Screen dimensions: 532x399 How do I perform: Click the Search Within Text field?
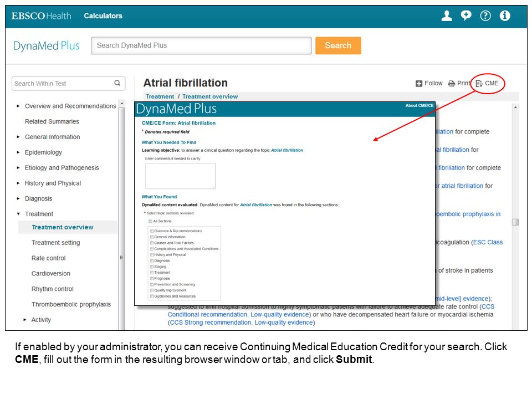69,84
